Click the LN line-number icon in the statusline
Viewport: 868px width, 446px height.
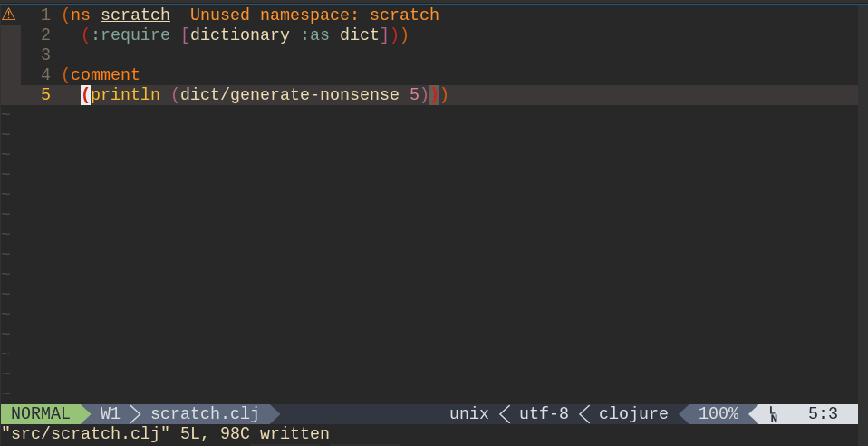pyautogui.click(x=773, y=414)
